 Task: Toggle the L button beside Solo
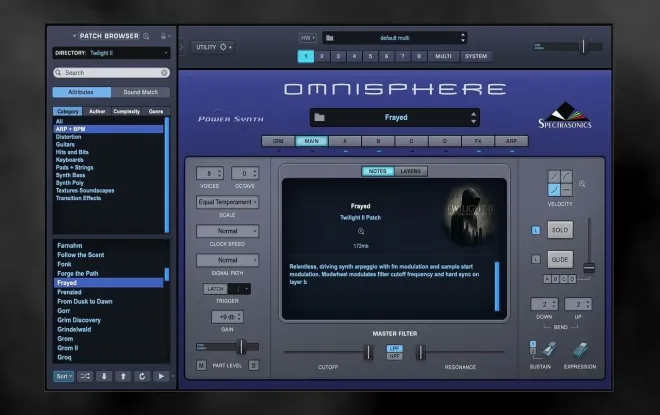pyautogui.click(x=535, y=230)
